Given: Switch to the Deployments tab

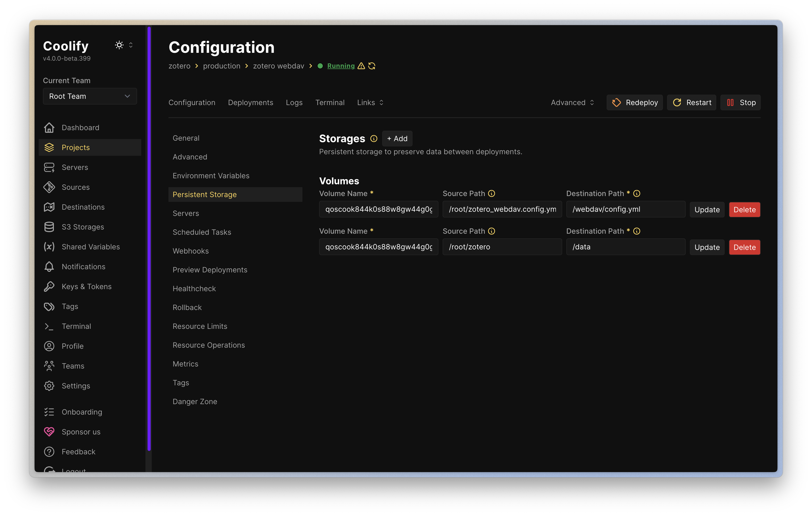Looking at the screenshot, I should (251, 102).
